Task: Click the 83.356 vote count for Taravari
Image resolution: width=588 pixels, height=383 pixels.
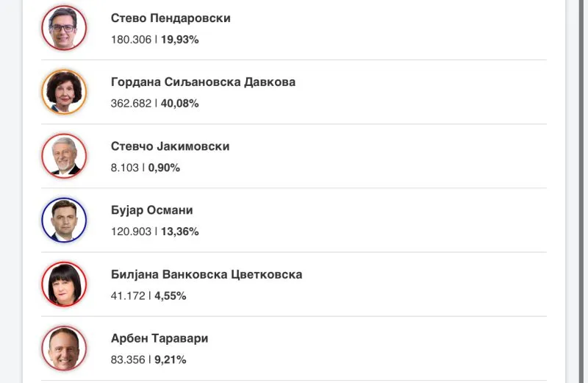Action: (128, 359)
